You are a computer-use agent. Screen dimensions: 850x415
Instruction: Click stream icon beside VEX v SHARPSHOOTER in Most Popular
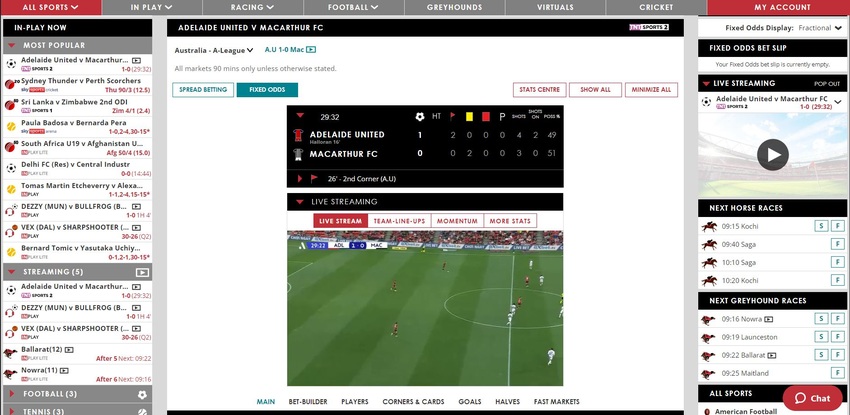click(136, 228)
